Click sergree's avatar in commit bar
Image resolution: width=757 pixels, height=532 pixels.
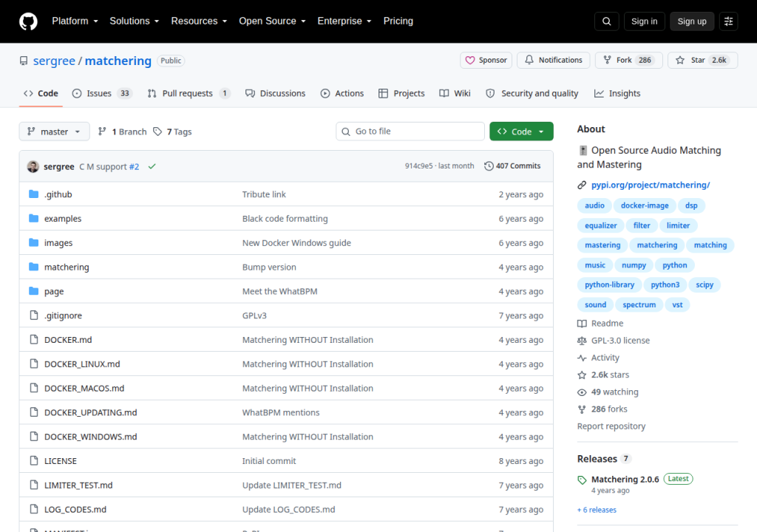33,166
